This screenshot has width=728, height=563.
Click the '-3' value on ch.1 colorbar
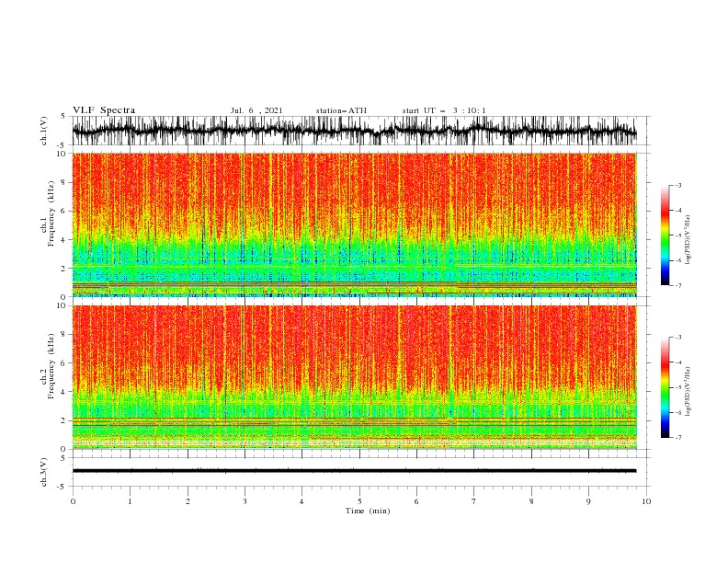pos(677,185)
